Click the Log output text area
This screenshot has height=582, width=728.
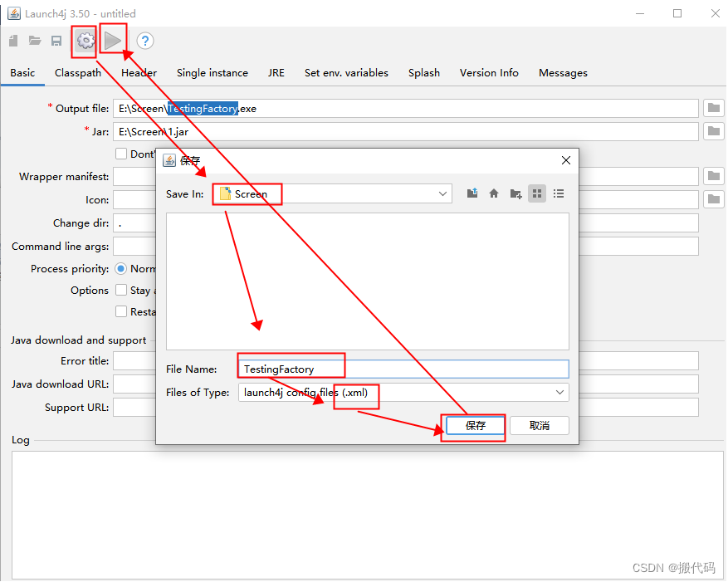pos(367,515)
